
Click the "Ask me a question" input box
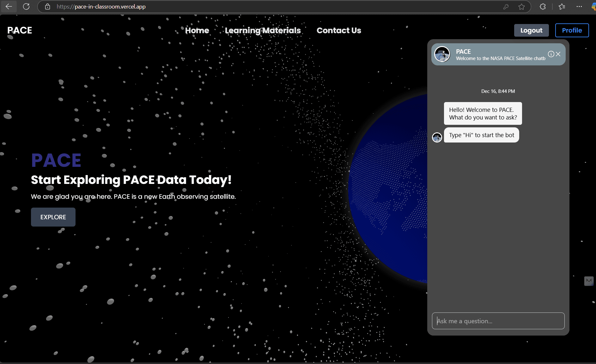tap(498, 321)
